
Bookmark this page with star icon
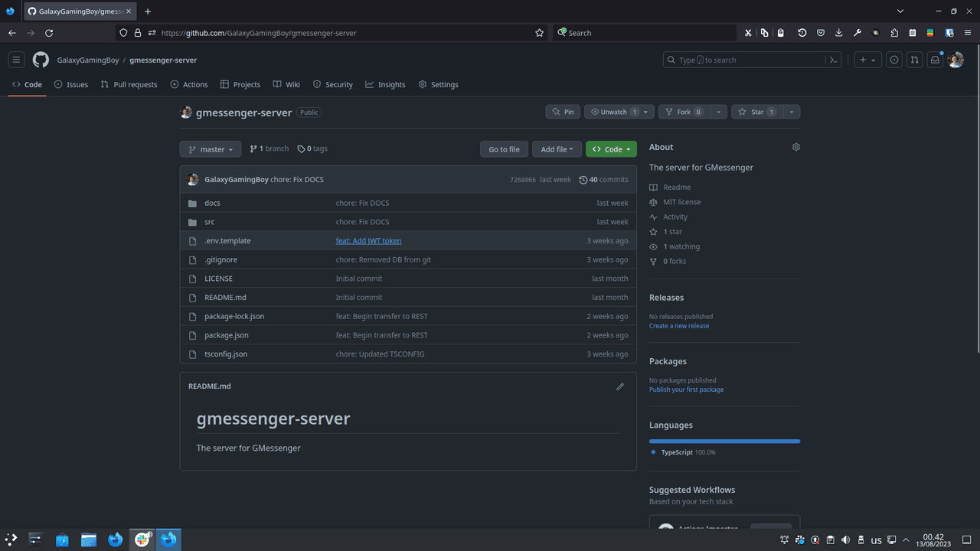tap(540, 33)
